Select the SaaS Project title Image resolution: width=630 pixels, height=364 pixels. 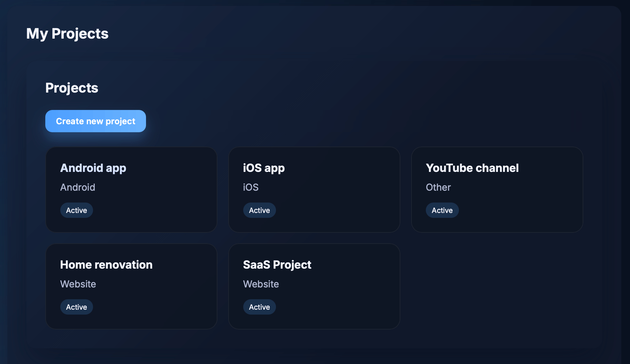277,264
